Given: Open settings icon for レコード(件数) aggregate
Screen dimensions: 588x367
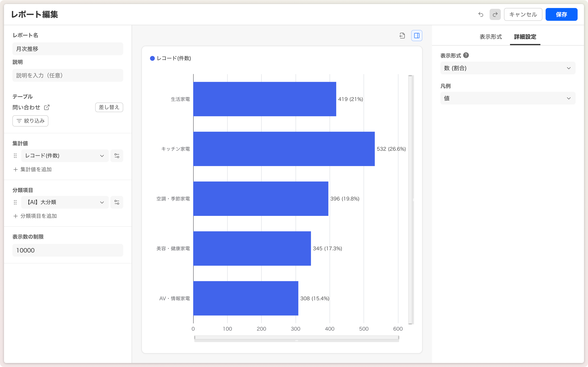Looking at the screenshot, I should pos(117,156).
